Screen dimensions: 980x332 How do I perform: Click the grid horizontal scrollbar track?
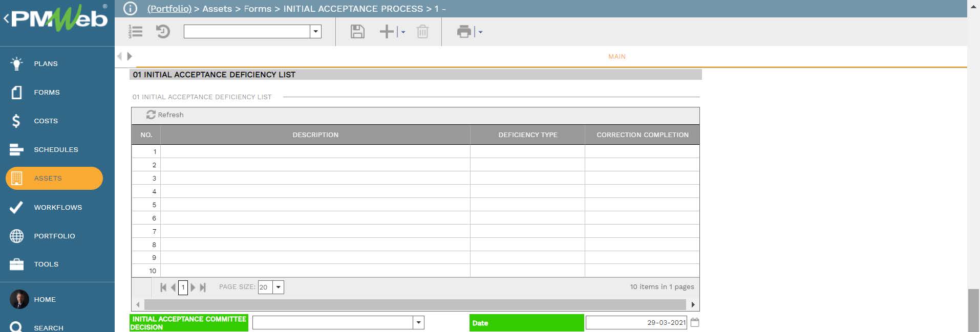415,304
